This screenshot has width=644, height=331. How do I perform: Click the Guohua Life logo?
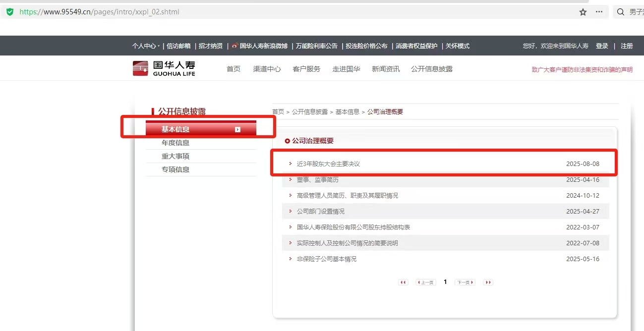[164, 68]
